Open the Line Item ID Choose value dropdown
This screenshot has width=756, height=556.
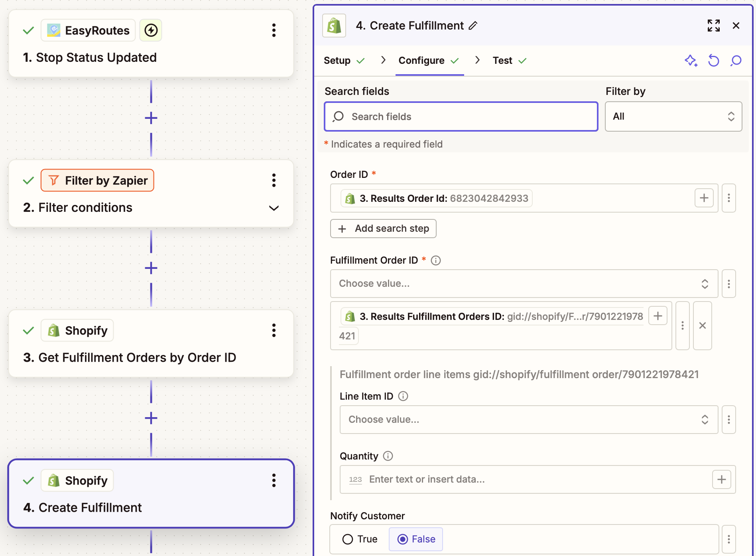529,420
